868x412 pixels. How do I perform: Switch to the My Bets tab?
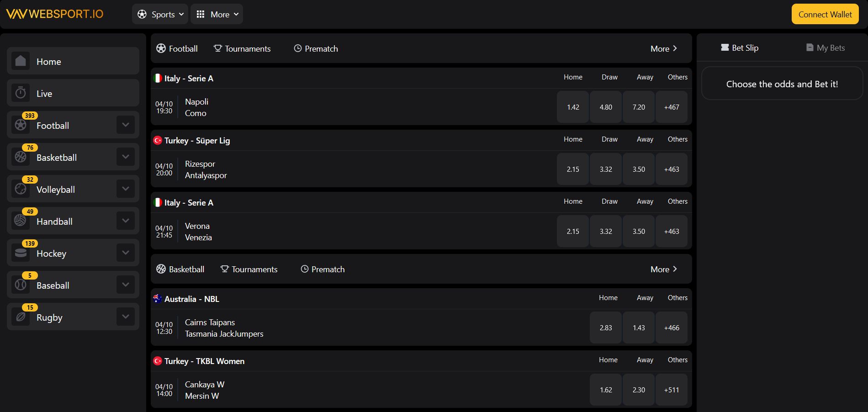[x=824, y=48]
